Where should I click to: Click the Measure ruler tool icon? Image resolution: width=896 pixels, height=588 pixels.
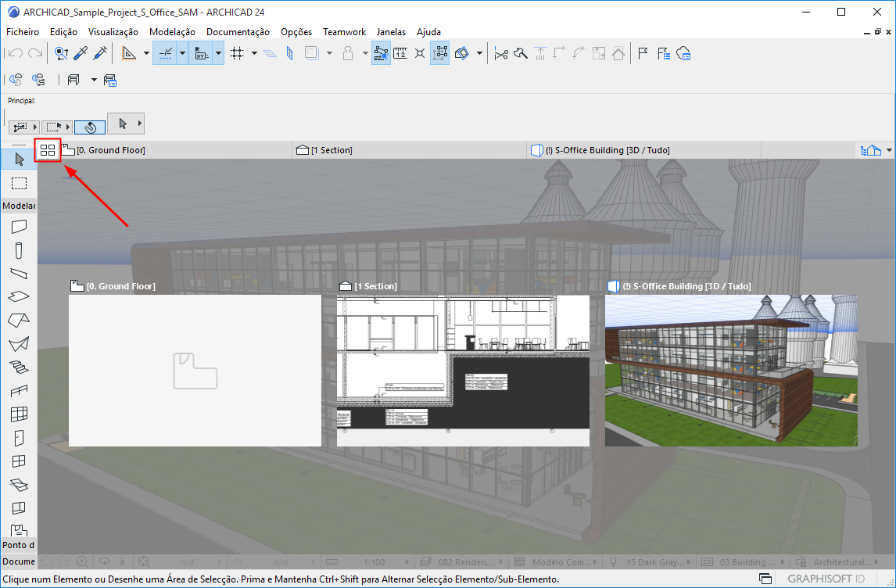tap(400, 53)
